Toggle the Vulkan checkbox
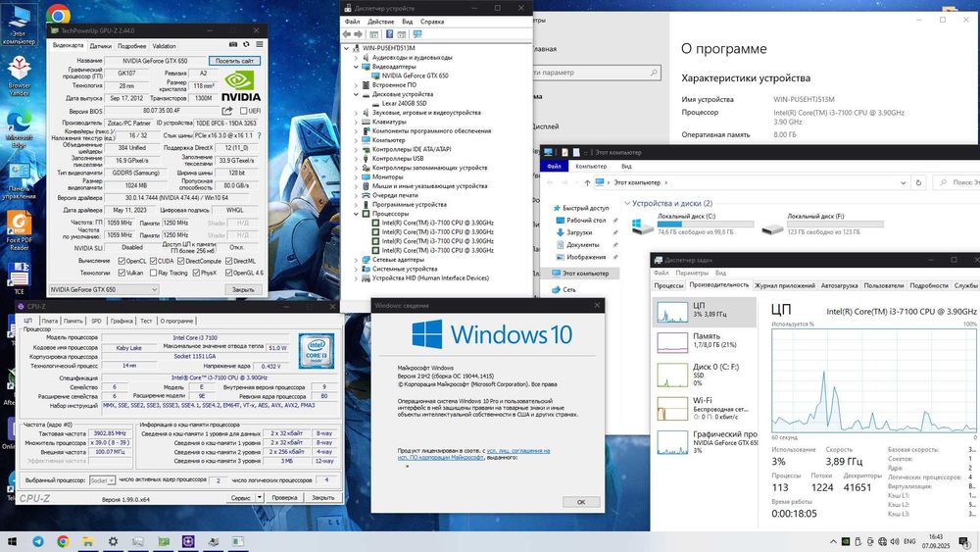This screenshot has height=552, width=980. (x=122, y=273)
